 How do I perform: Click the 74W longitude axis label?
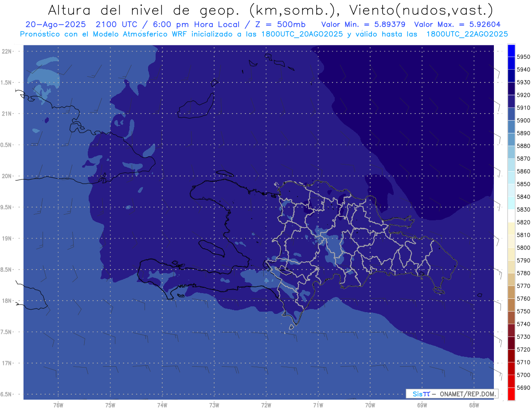162,405
